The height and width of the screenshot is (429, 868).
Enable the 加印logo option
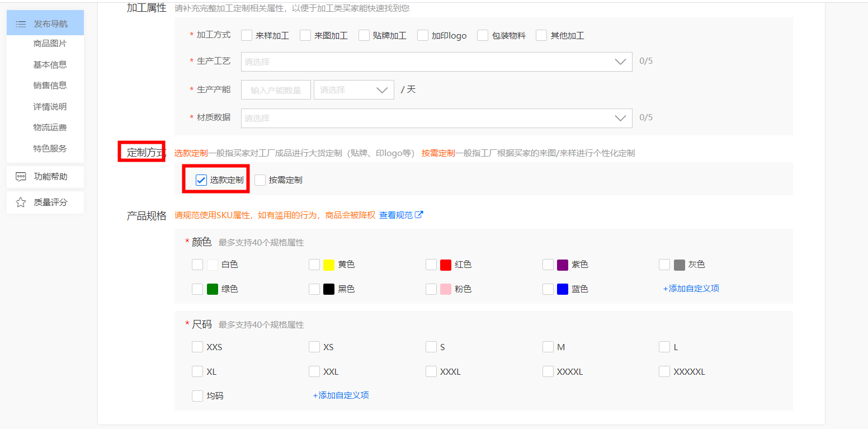(x=423, y=35)
